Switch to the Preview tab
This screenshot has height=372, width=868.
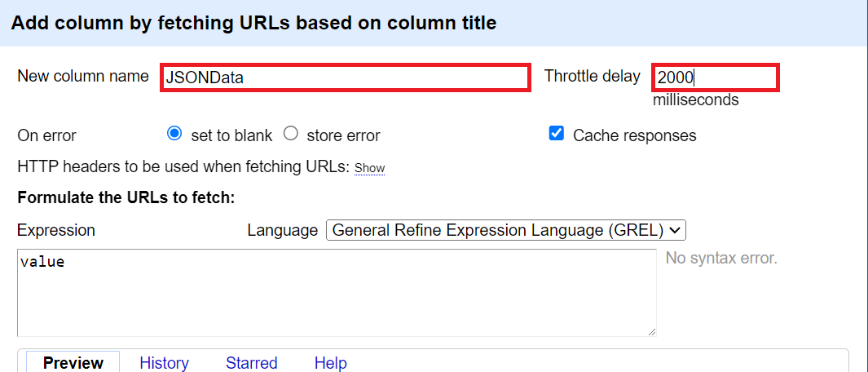point(73,362)
